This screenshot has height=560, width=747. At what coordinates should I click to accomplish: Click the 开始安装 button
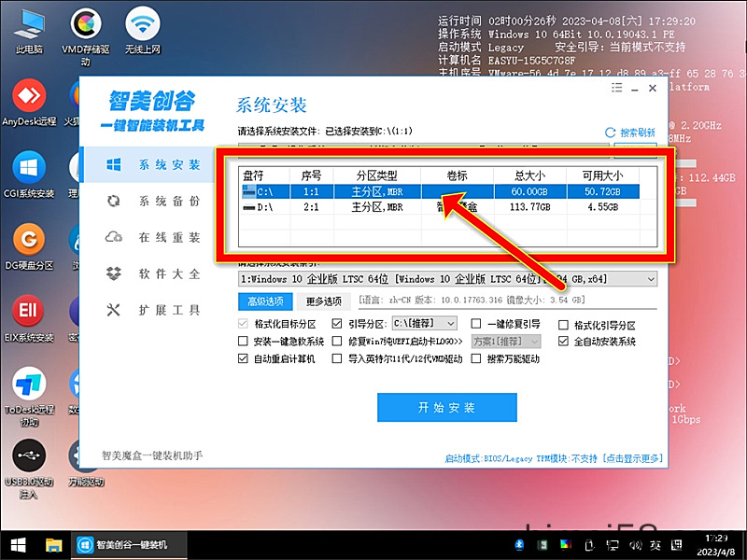(447, 407)
